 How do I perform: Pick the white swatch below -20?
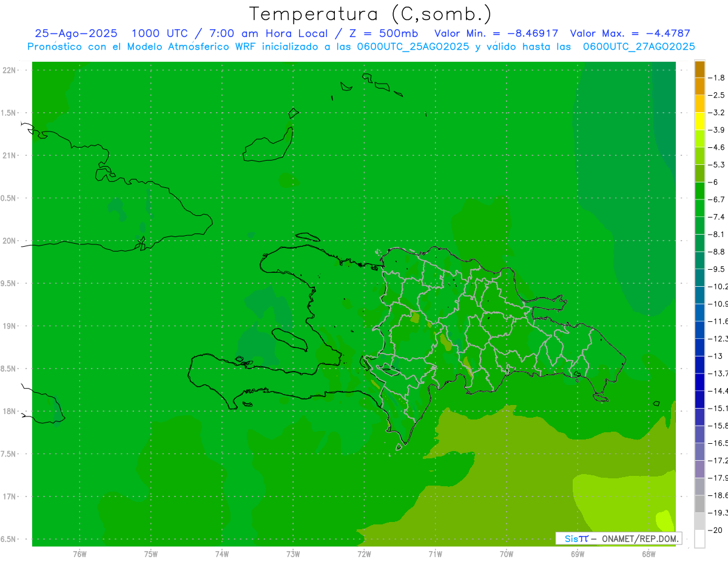click(x=699, y=538)
